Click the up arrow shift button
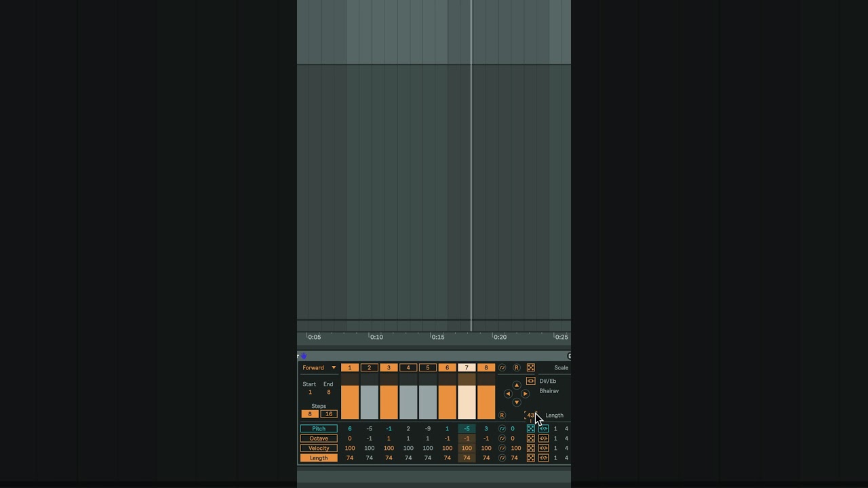The image size is (868, 488). coord(517,385)
